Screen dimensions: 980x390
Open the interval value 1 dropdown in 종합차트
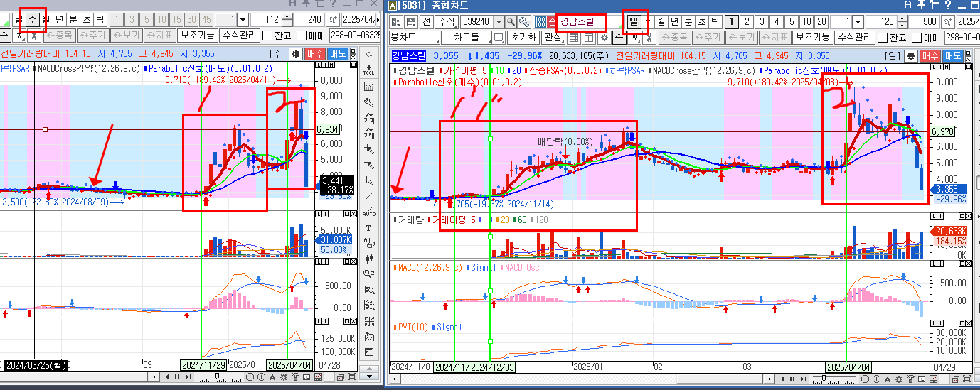(858, 21)
